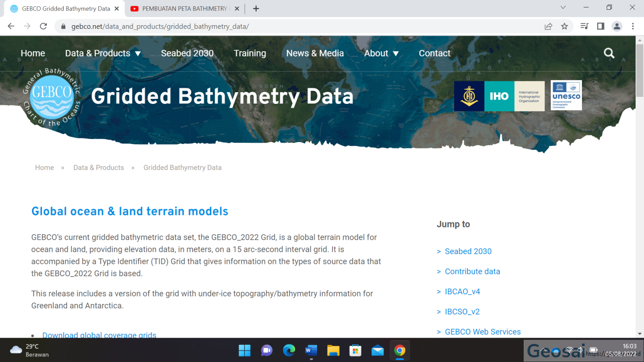This screenshot has width=644, height=362.
Task: Follow the Download global coverage grids link
Action: (x=99, y=334)
